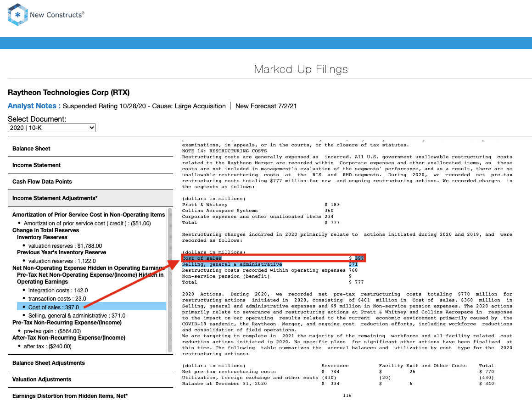Click Amortization of Prior Service Cost heading

coord(89,215)
